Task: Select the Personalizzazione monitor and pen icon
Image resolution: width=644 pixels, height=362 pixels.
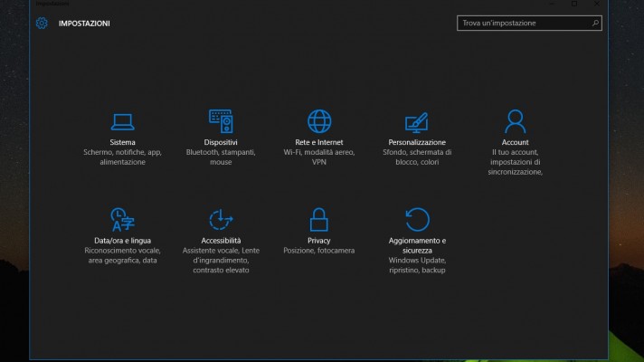Action: pyautogui.click(x=417, y=121)
